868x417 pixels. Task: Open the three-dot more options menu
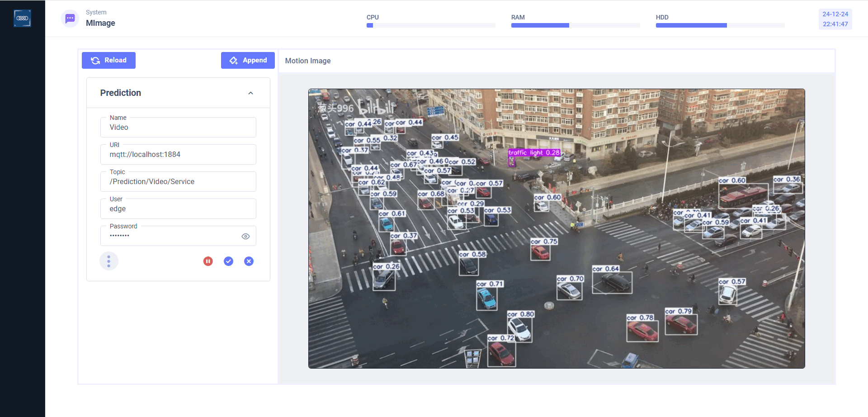coord(108,261)
